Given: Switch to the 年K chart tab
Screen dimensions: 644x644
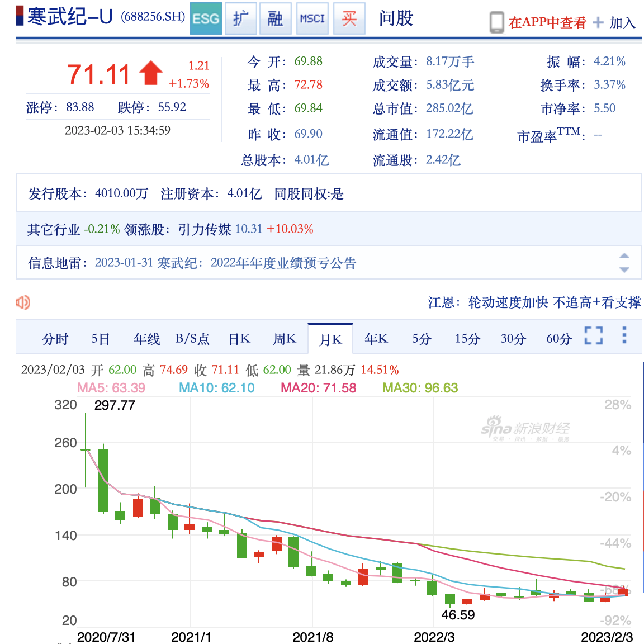Looking at the screenshot, I should 376,339.
